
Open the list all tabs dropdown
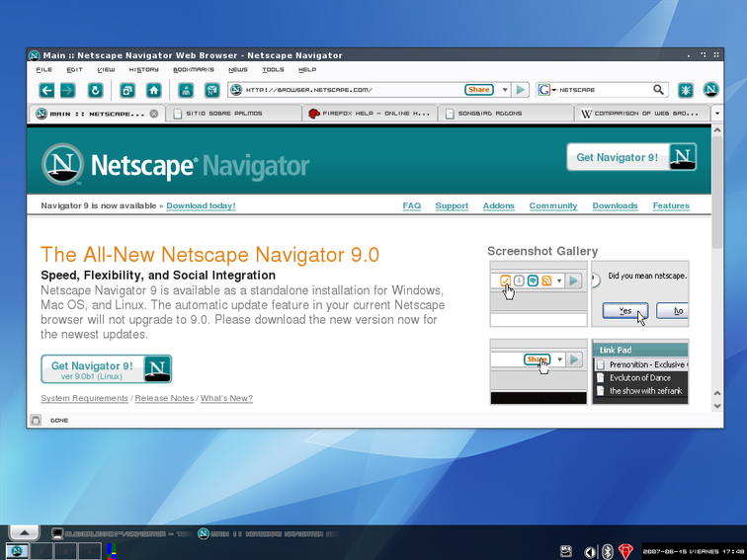click(x=717, y=114)
